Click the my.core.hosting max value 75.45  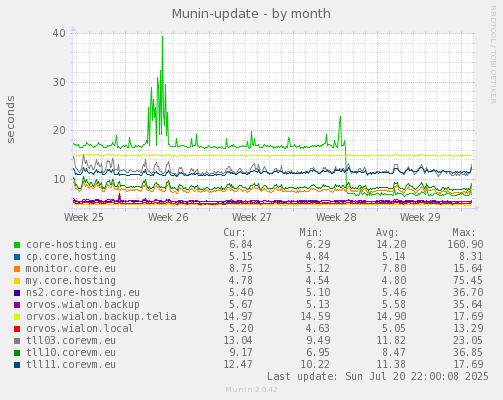click(x=468, y=280)
